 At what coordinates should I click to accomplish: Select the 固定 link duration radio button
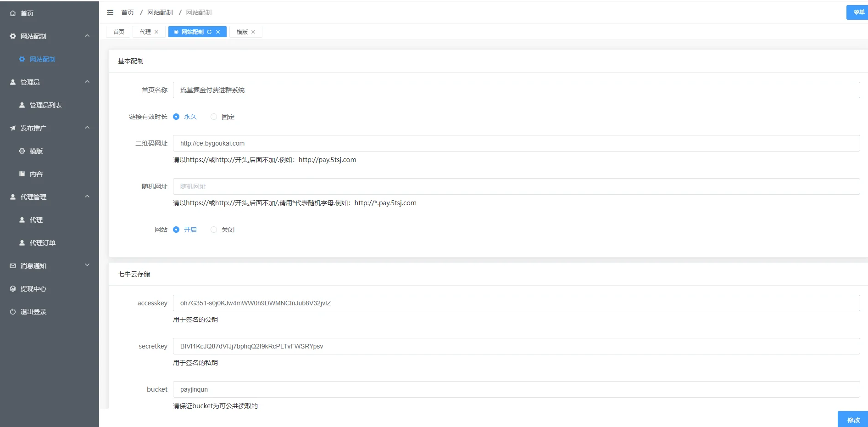[214, 117]
